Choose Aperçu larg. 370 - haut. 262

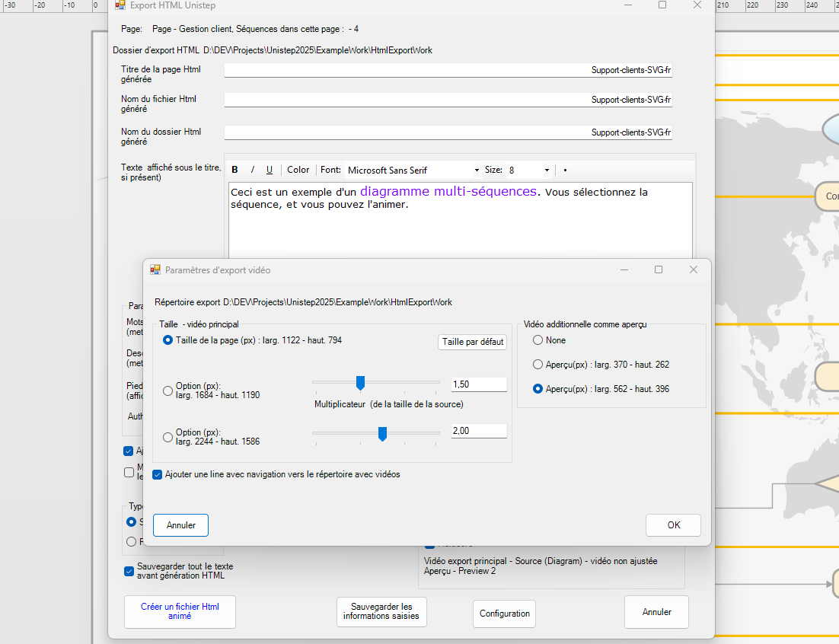coord(538,365)
